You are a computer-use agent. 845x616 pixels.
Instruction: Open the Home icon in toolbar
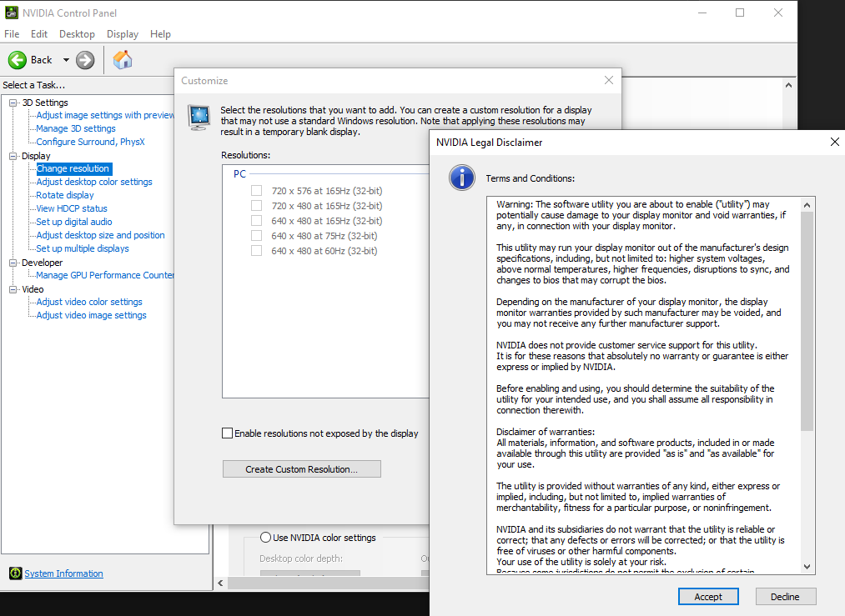tap(123, 60)
